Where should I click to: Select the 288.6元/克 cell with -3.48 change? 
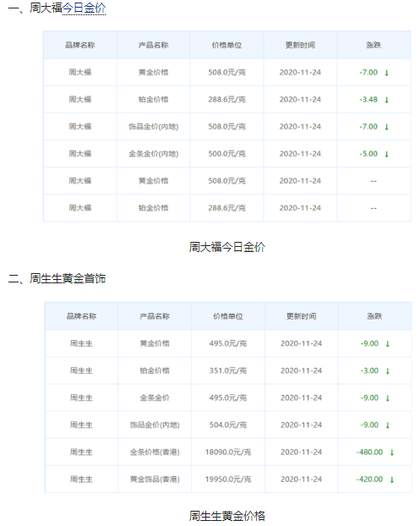tap(227, 99)
